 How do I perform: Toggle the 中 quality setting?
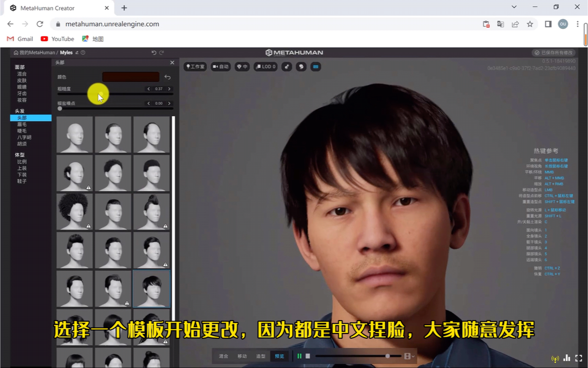point(242,67)
